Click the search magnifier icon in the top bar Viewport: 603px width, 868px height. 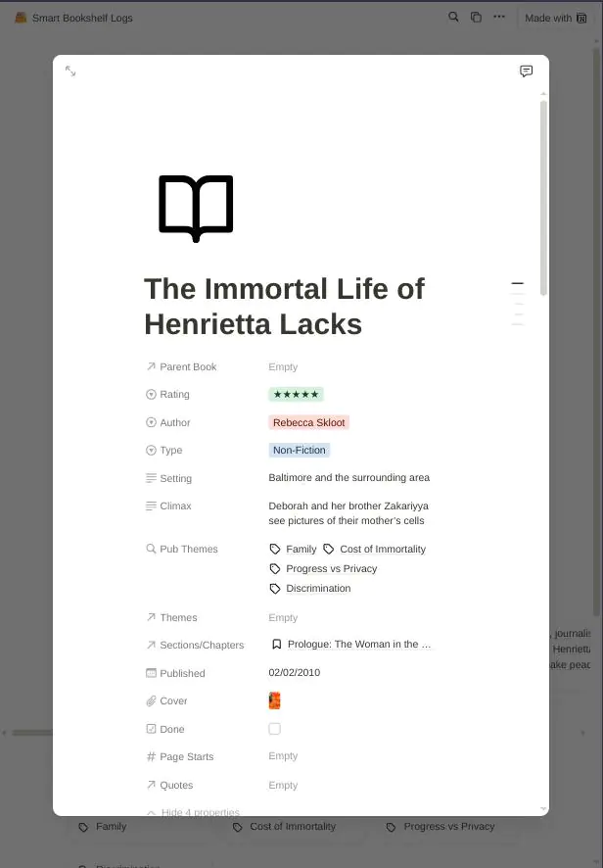(x=453, y=18)
